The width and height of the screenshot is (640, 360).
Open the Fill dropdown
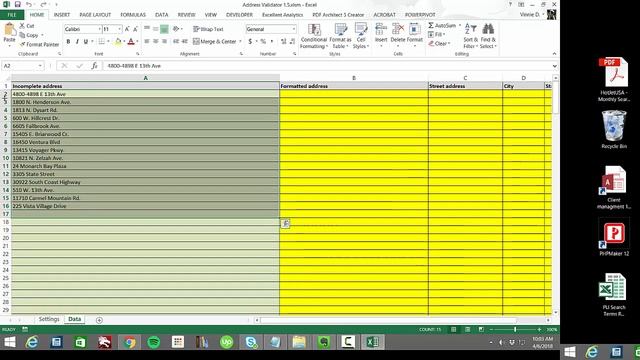tap(436, 34)
